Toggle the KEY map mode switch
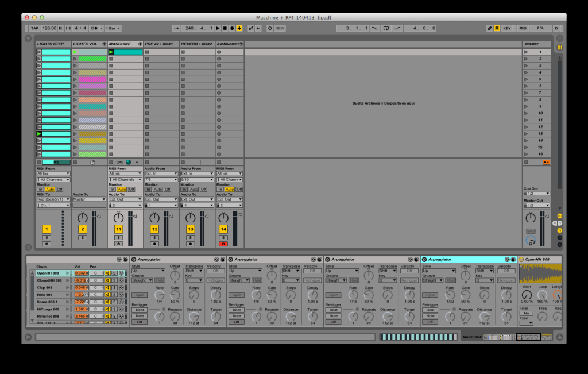588x374 pixels. [507, 28]
